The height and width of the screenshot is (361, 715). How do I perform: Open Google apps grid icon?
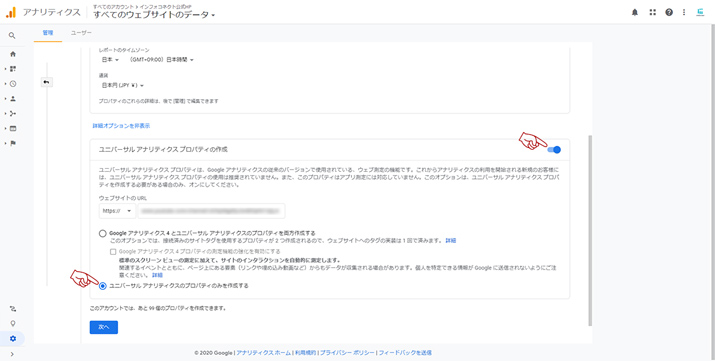pyautogui.click(x=653, y=12)
